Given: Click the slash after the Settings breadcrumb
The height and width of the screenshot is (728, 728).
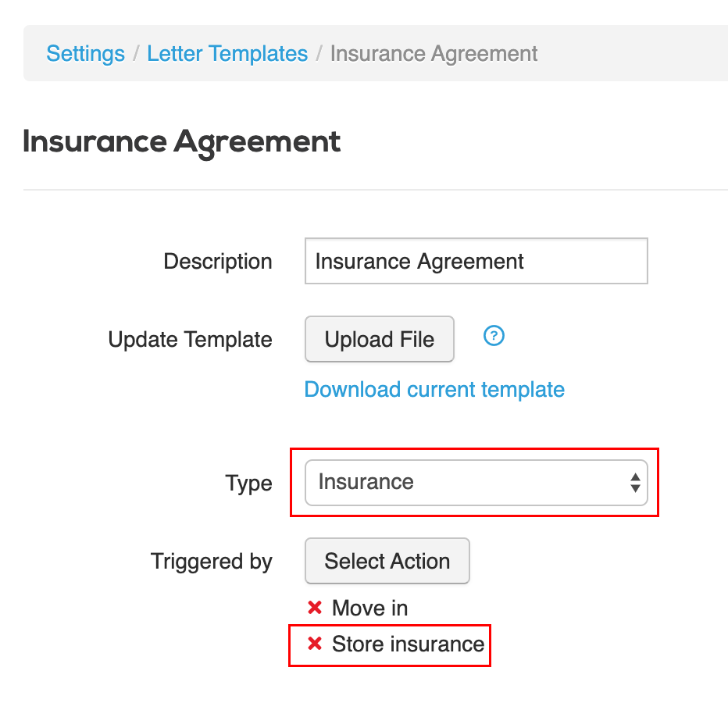Looking at the screenshot, I should click(x=136, y=53).
